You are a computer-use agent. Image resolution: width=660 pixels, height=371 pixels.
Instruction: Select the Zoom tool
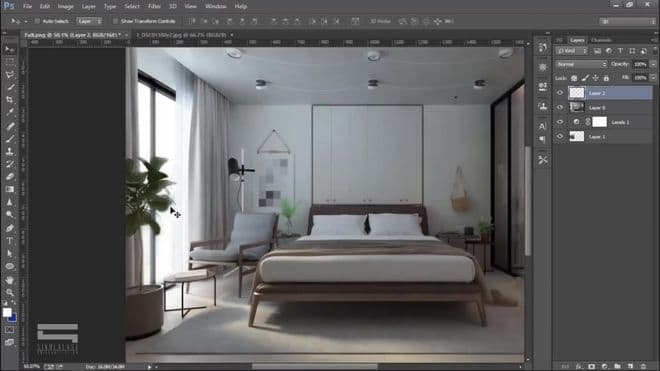click(x=9, y=292)
